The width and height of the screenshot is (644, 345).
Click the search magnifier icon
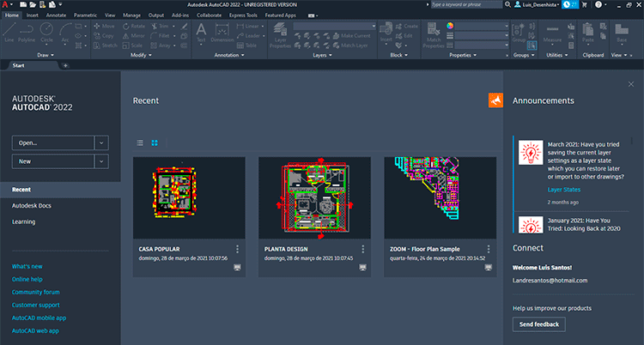[x=507, y=4]
